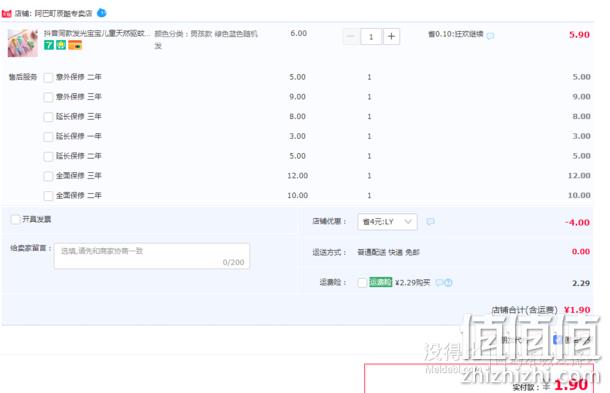Check 意外保修 三年 service option
This screenshot has height=393, width=610.
48,97
